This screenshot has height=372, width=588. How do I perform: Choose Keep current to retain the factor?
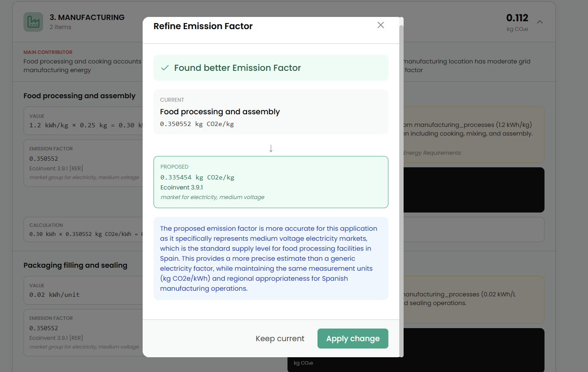(280, 338)
